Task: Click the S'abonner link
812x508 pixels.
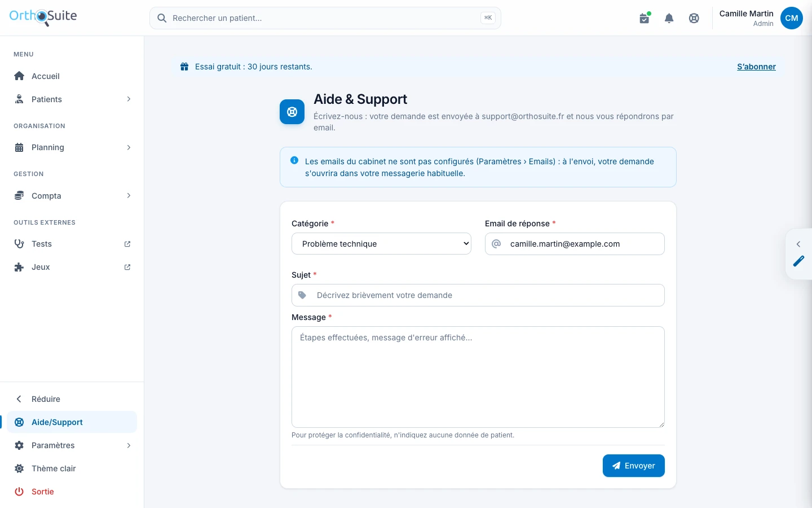Action: tap(756, 67)
